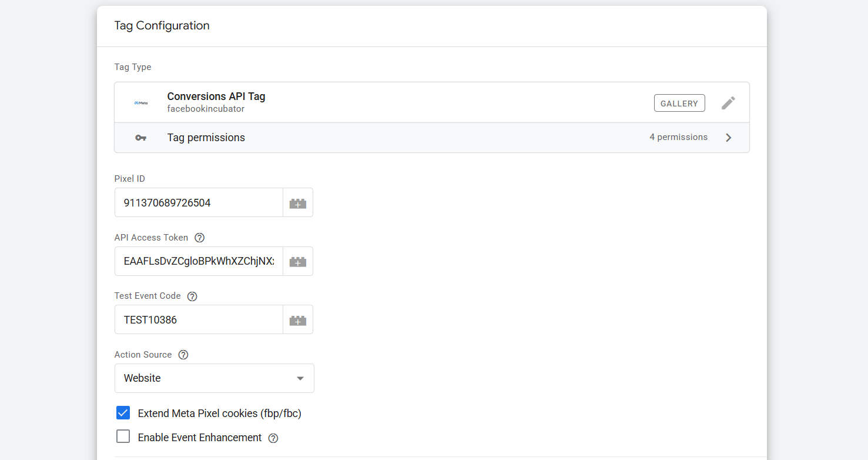
Task: Click the key icon beside Tag permissions
Action: tap(140, 138)
